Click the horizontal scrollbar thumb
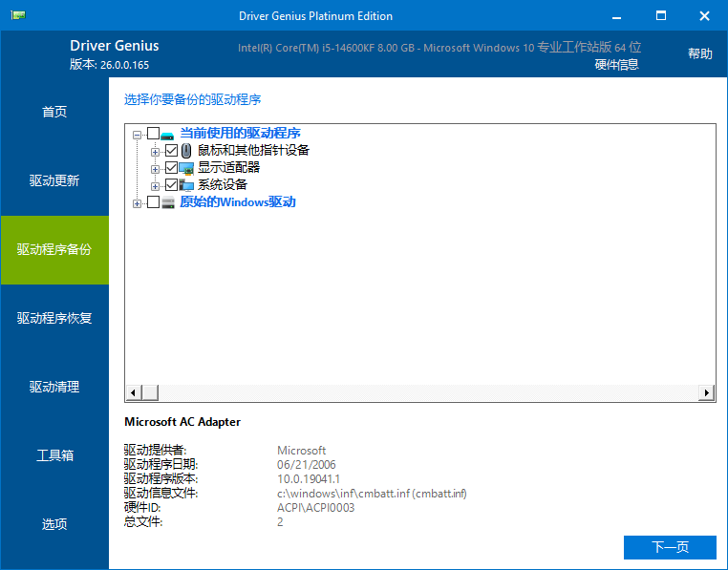This screenshot has height=570, width=728. [x=150, y=392]
